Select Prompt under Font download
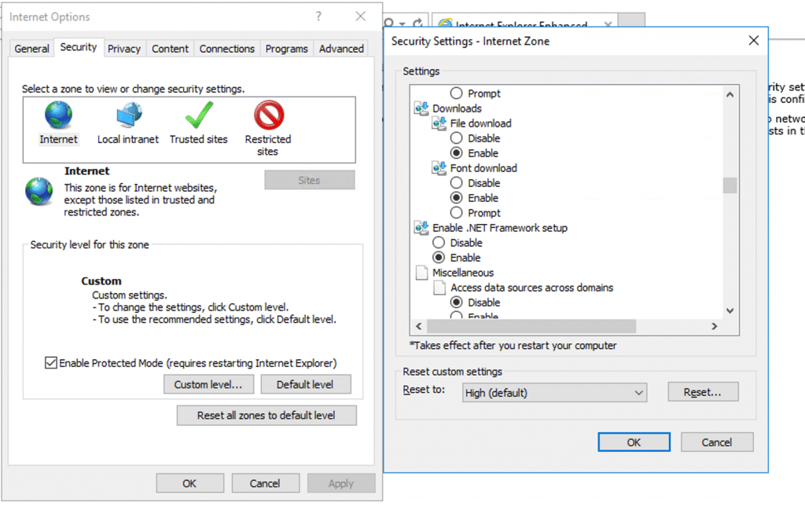The width and height of the screenshot is (805, 532). click(458, 213)
